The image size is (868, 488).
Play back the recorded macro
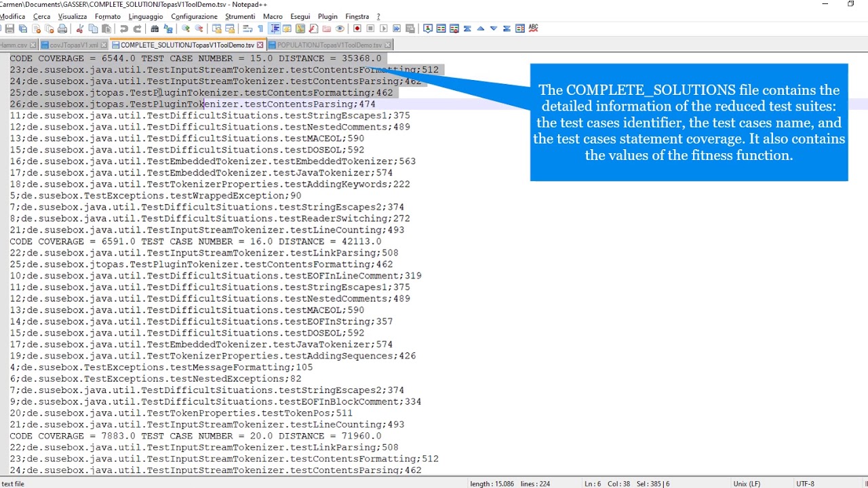(384, 28)
